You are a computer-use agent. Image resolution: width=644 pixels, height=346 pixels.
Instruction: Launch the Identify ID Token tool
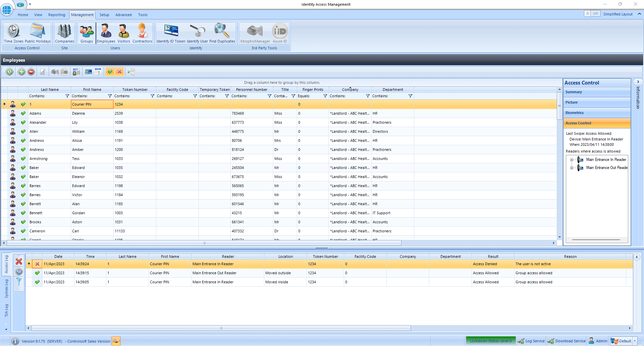(171, 33)
